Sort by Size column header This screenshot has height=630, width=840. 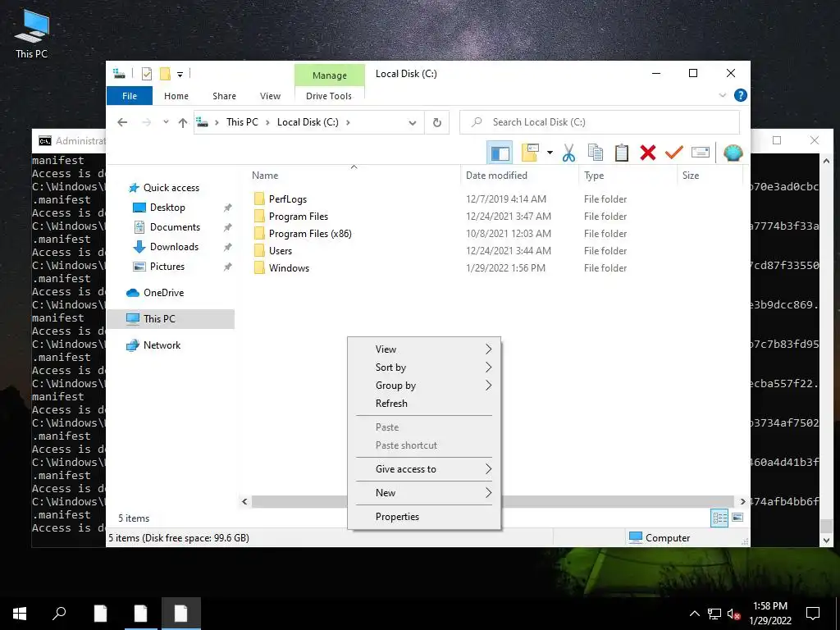point(710,176)
